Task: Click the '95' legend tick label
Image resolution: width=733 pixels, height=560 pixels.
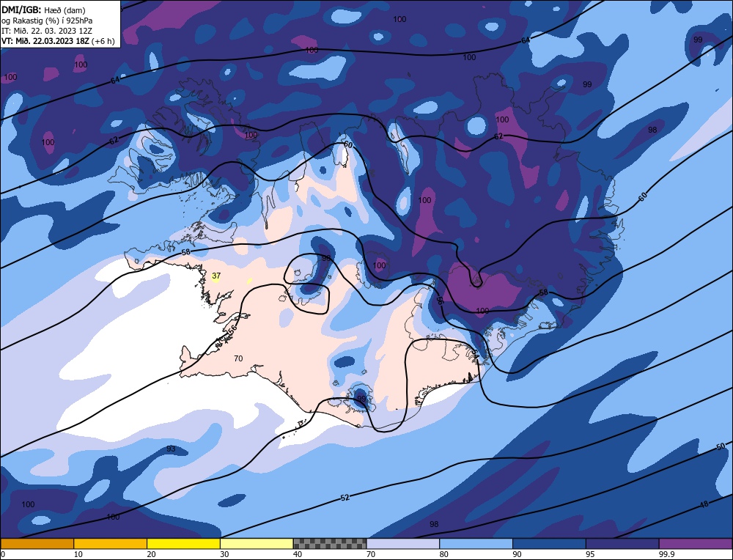Action: click(590, 554)
